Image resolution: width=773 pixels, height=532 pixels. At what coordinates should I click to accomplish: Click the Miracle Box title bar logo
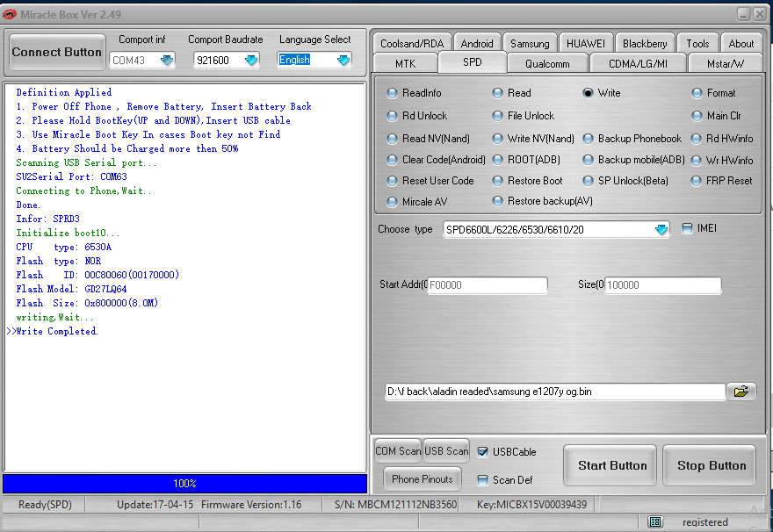(x=10, y=15)
